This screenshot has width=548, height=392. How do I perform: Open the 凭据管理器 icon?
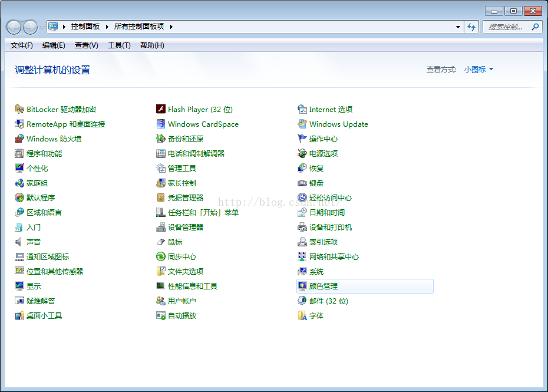click(x=160, y=198)
